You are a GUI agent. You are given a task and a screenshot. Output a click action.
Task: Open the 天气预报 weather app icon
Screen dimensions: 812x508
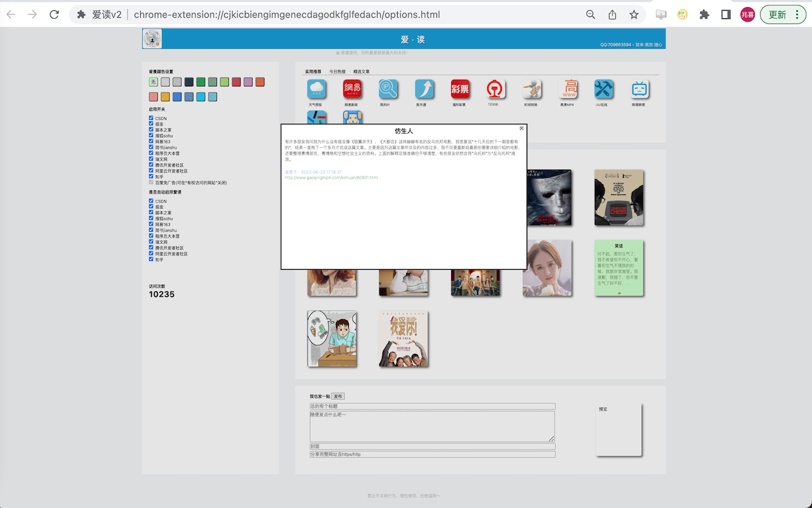[317, 89]
